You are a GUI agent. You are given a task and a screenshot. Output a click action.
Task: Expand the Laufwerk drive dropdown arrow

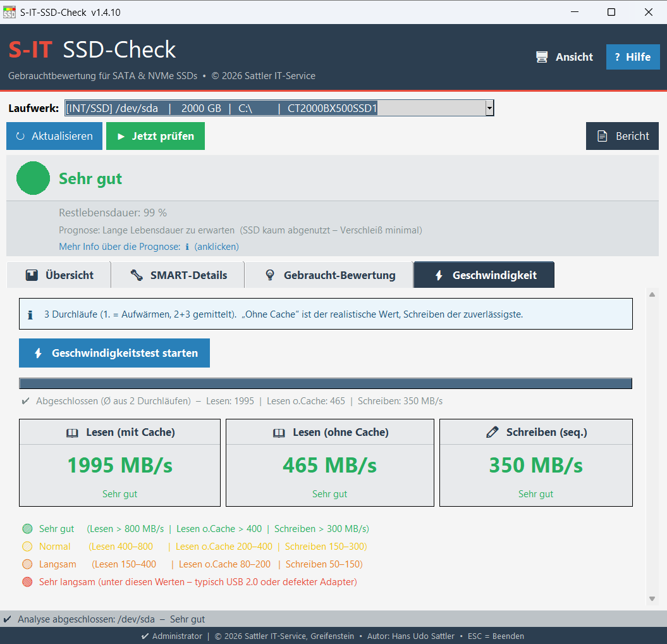click(489, 108)
